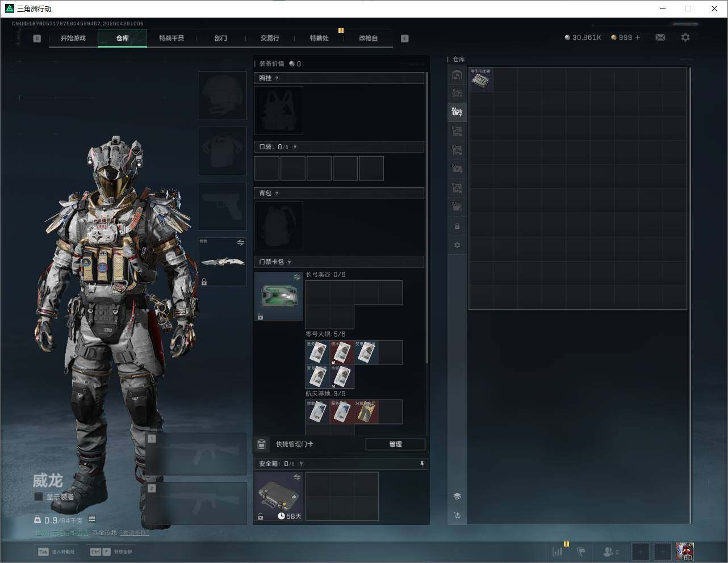Image resolution: width=728 pixels, height=563 pixels.
Task: Select the gold keycard under 航天基地
Action: [366, 412]
